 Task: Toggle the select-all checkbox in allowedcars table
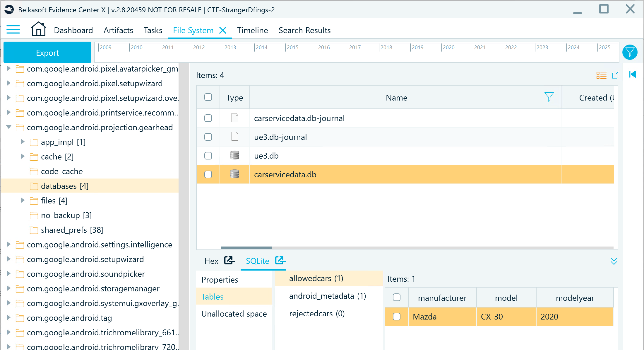(x=397, y=297)
